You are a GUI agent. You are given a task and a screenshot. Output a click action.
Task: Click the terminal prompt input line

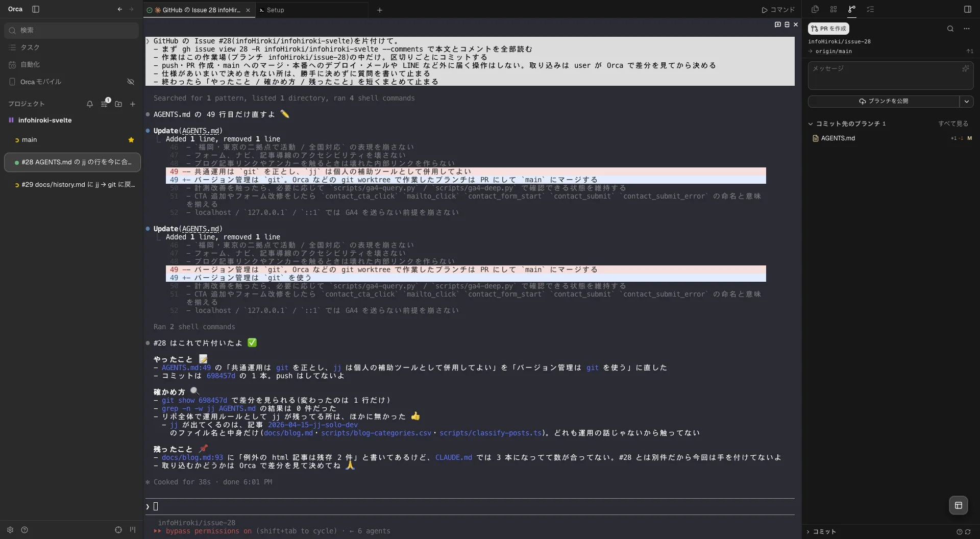[x=470, y=506]
